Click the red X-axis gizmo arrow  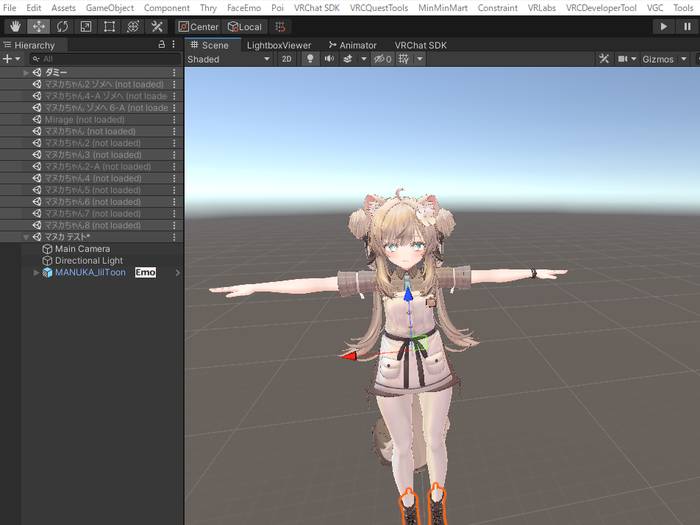(349, 356)
